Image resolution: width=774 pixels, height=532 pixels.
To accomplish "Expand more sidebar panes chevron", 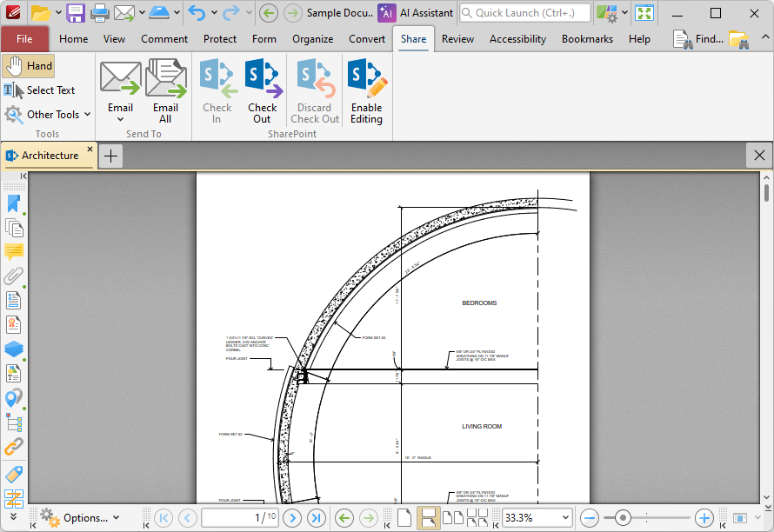I will (x=13, y=516).
